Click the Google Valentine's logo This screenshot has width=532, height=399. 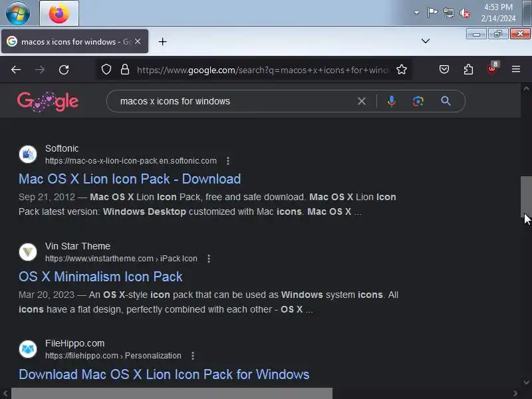click(x=48, y=101)
